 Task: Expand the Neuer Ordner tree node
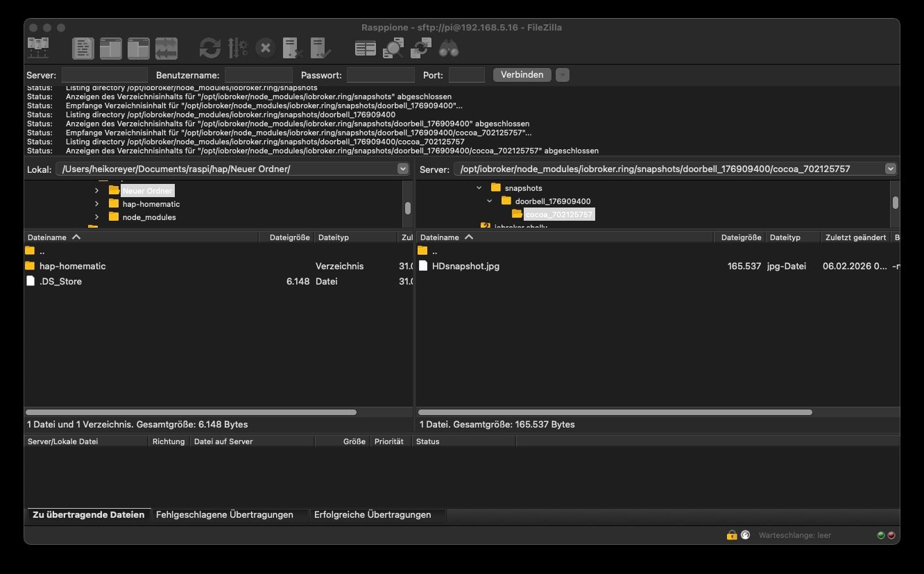pos(96,190)
